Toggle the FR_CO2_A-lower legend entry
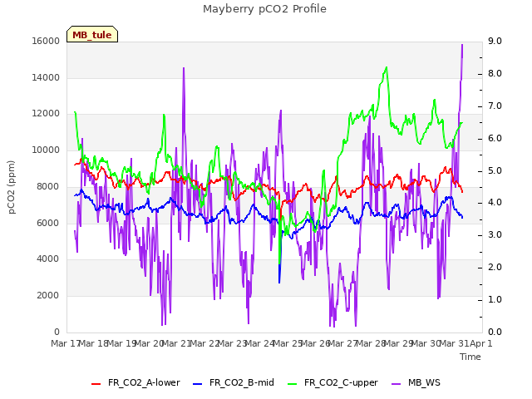 point(135,382)
